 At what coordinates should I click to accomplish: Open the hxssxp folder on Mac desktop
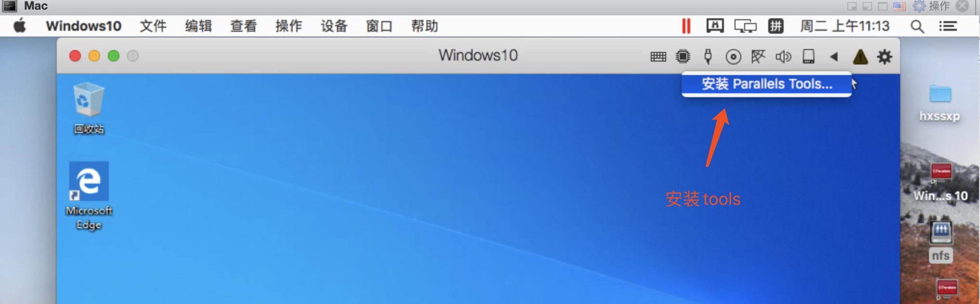[x=940, y=103]
